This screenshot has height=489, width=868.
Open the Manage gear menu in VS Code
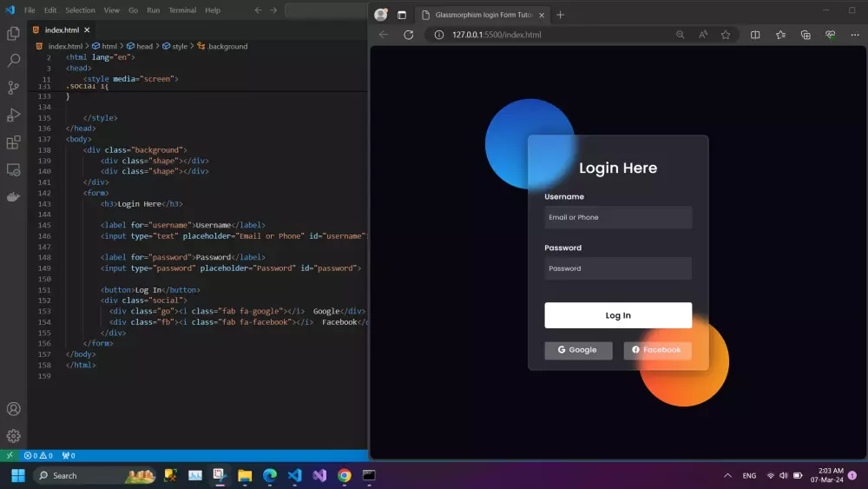13,436
